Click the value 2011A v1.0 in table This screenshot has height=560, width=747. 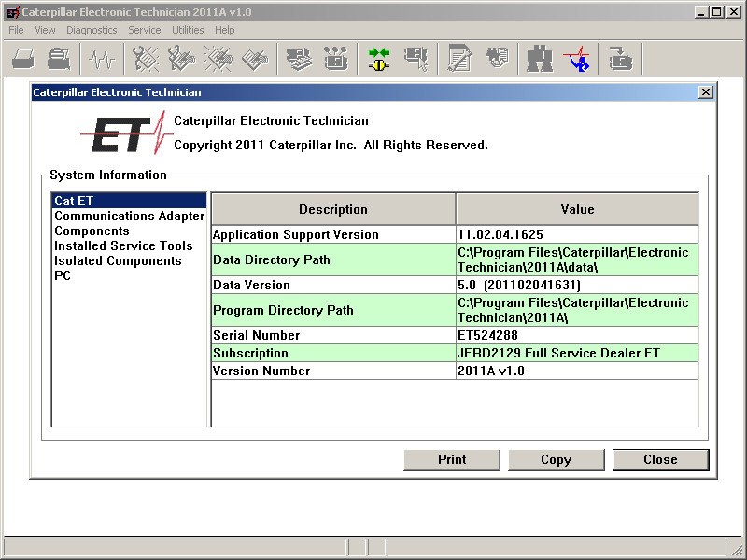(577, 371)
